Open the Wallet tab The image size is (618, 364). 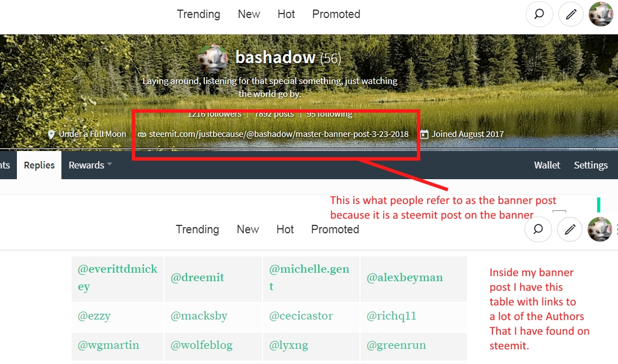coord(546,165)
